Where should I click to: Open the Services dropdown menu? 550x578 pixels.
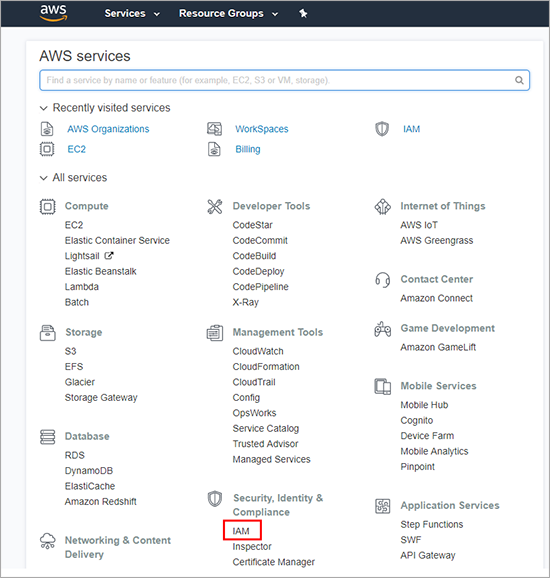(x=132, y=14)
